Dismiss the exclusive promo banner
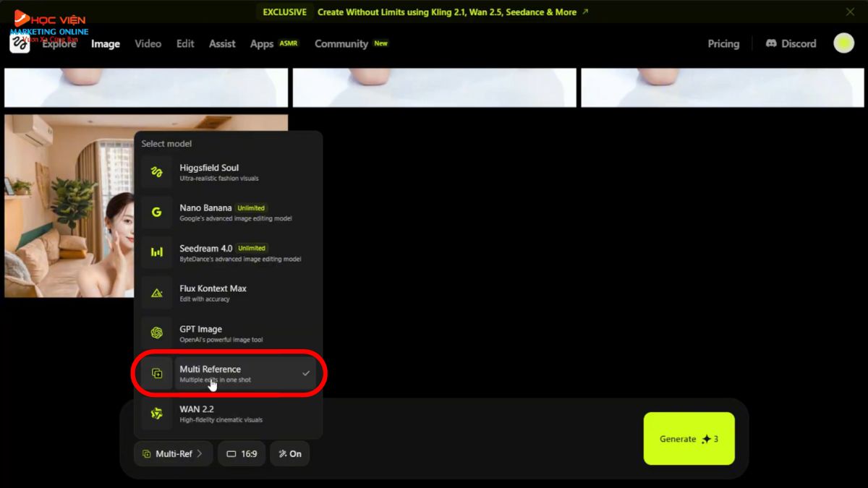868x488 pixels. pyautogui.click(x=850, y=12)
